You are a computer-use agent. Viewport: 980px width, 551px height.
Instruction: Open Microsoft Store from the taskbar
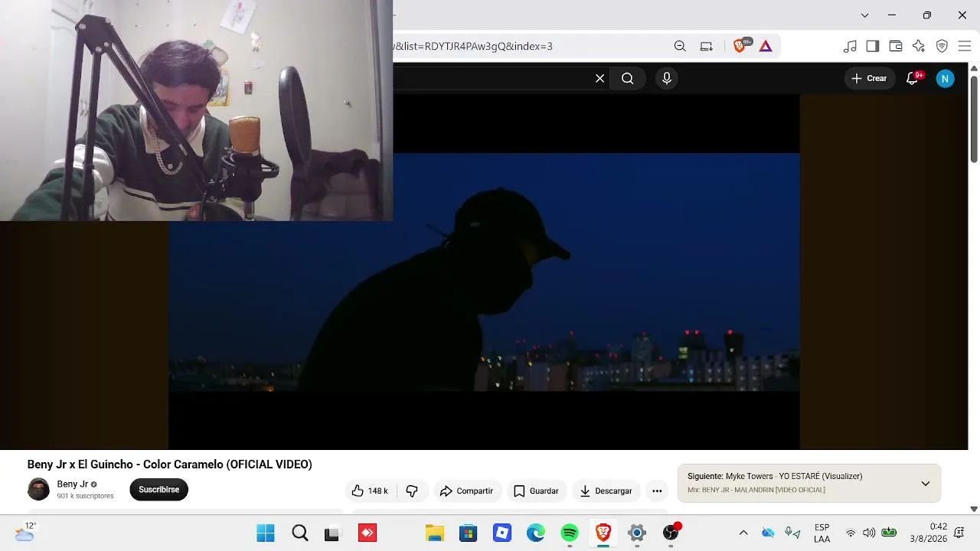pos(468,533)
